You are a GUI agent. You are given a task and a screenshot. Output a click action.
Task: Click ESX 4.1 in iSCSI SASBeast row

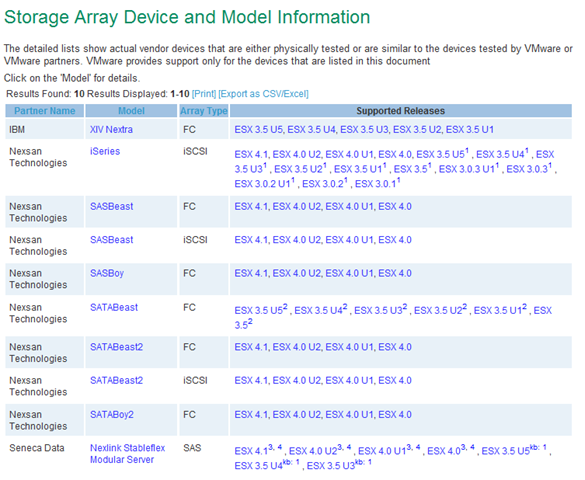251,239
